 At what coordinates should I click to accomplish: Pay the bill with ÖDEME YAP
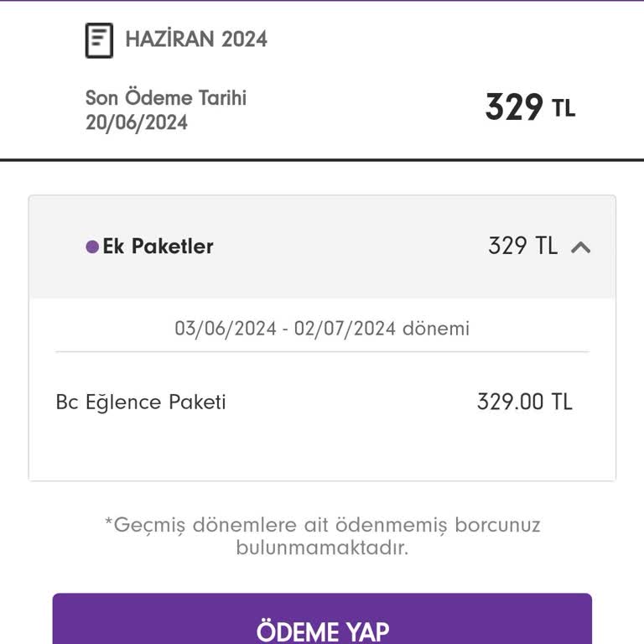322,619
